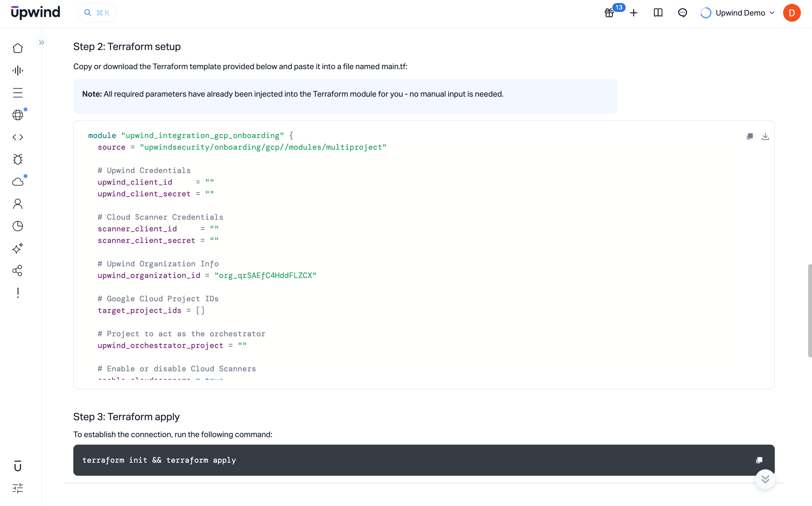The width and height of the screenshot is (812, 506).
Task: Click the plus add icon in header
Action: 634,13
